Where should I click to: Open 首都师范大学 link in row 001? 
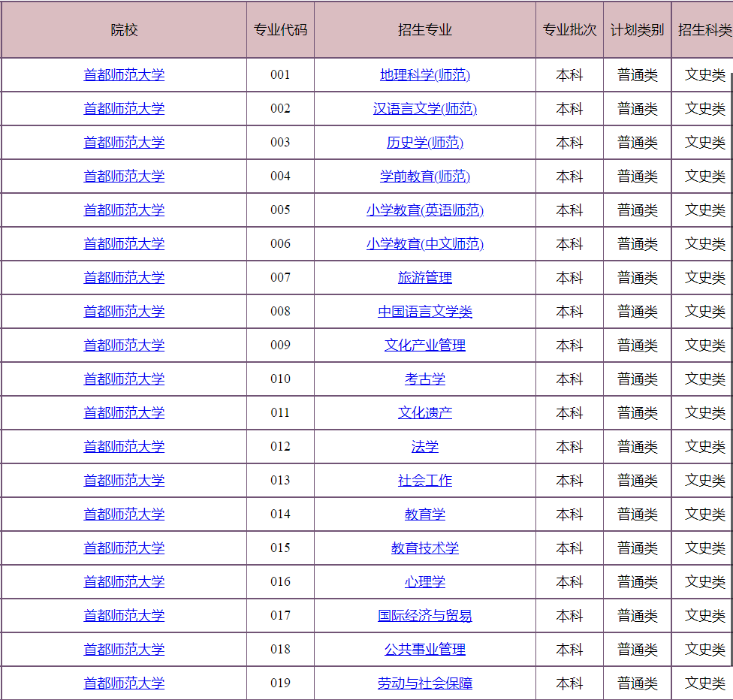(124, 75)
